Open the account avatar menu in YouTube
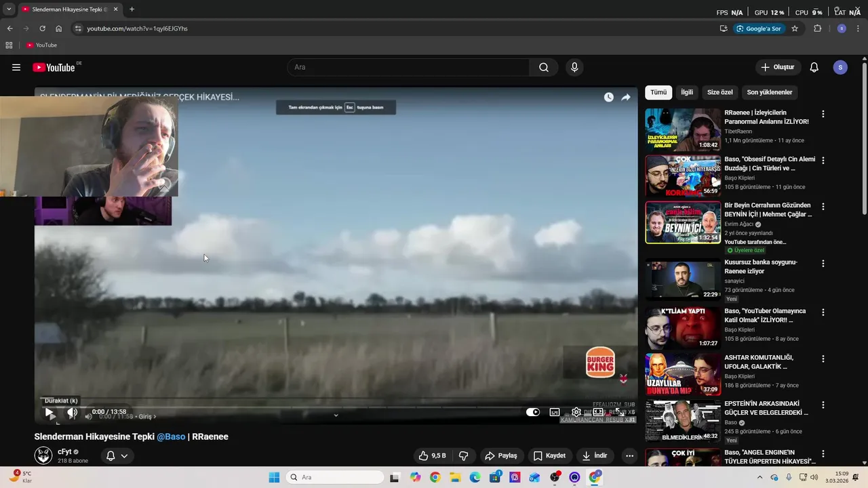The width and height of the screenshot is (868, 488). [840, 67]
